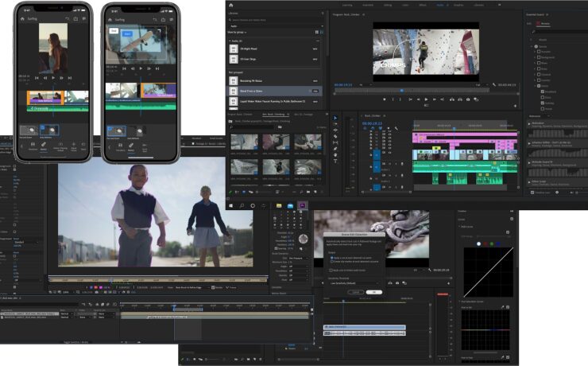Tap Share icon on left phone
The width and height of the screenshot is (588, 366).
(75, 18)
